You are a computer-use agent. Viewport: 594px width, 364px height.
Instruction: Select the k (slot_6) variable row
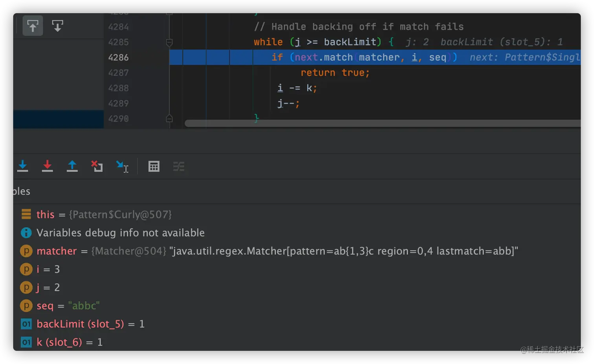[297, 342]
